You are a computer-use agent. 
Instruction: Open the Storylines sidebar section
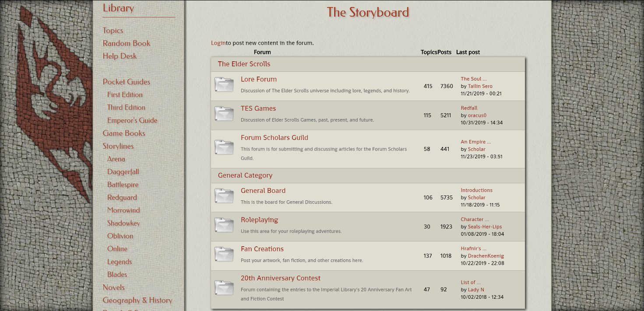(x=118, y=146)
